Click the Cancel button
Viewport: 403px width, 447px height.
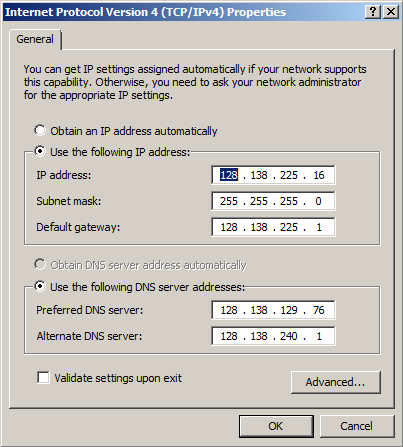coord(357,426)
